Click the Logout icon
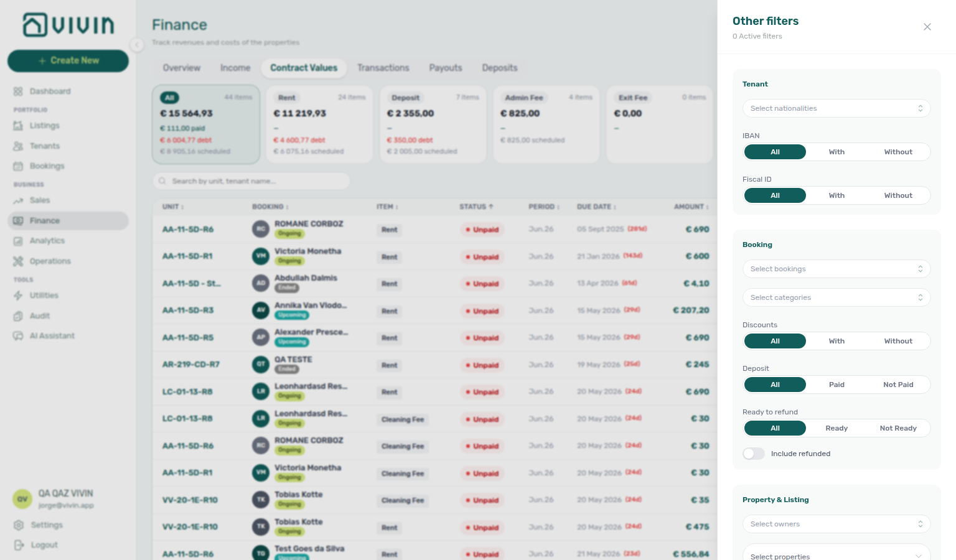The image size is (956, 560). pyautogui.click(x=19, y=545)
